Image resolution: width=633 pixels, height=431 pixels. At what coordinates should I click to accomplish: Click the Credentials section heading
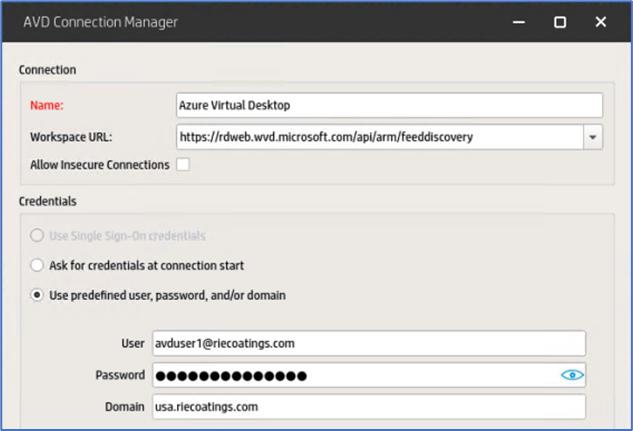point(48,201)
